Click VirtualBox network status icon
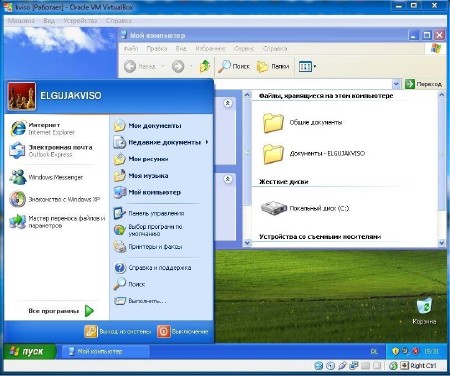Screen dimensions: 450x376 click(353, 366)
